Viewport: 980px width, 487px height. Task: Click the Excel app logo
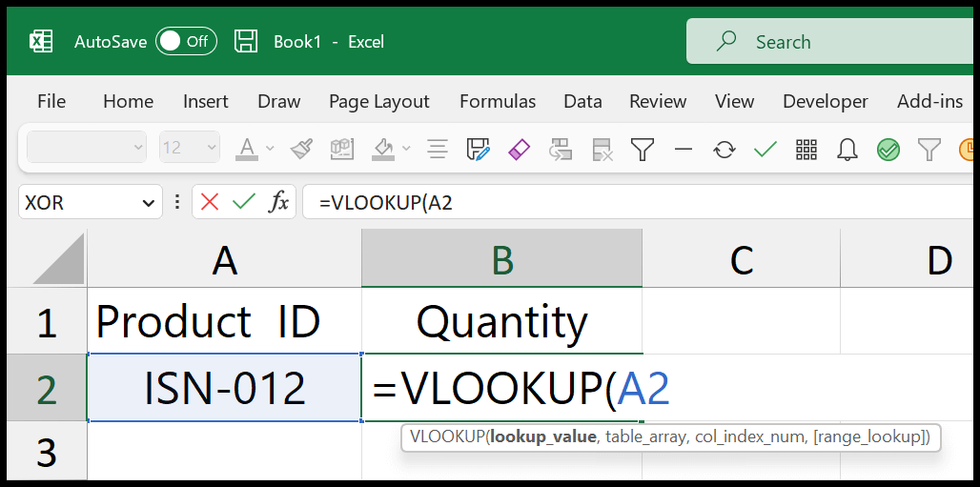click(x=41, y=42)
